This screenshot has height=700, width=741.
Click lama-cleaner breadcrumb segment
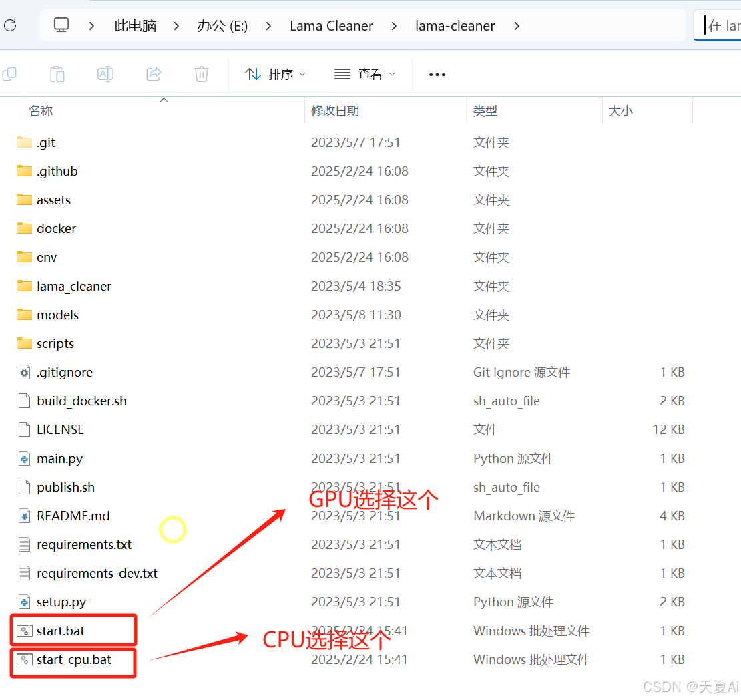(455, 26)
